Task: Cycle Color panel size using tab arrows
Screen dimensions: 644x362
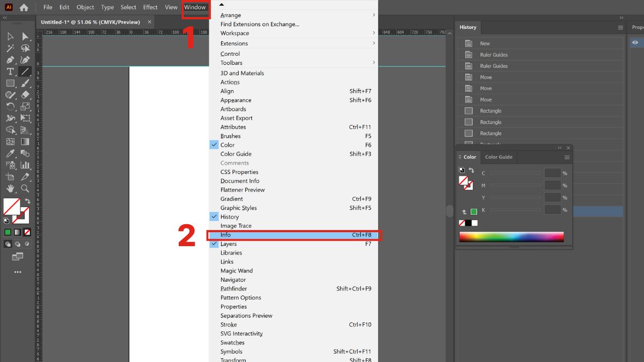Action: pyautogui.click(x=460, y=157)
